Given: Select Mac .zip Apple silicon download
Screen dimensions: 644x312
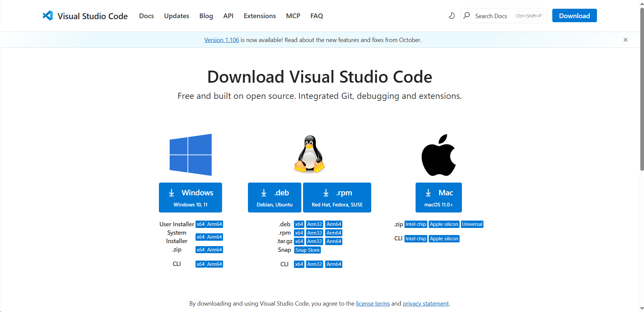Looking at the screenshot, I should coord(444,224).
